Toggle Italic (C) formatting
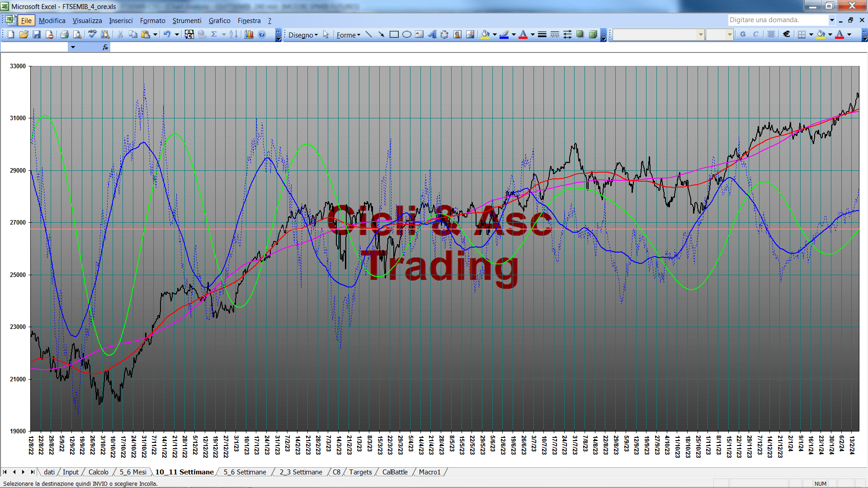 coord(755,34)
